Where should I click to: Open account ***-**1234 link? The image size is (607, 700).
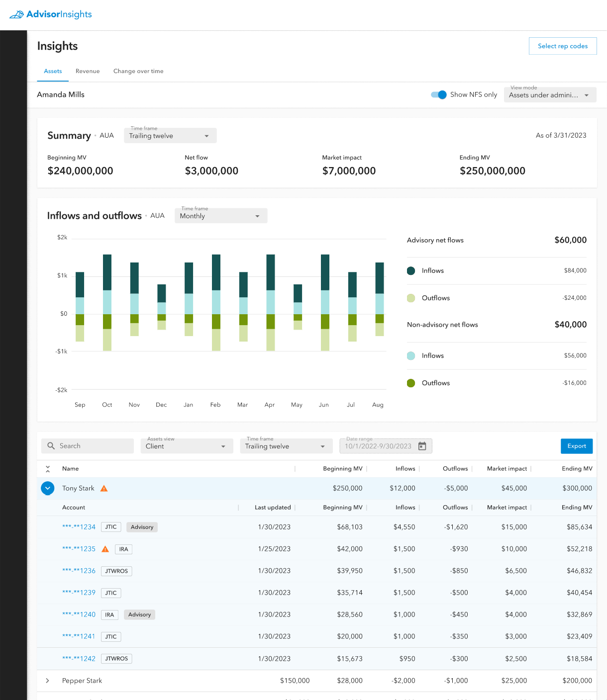[x=79, y=527]
